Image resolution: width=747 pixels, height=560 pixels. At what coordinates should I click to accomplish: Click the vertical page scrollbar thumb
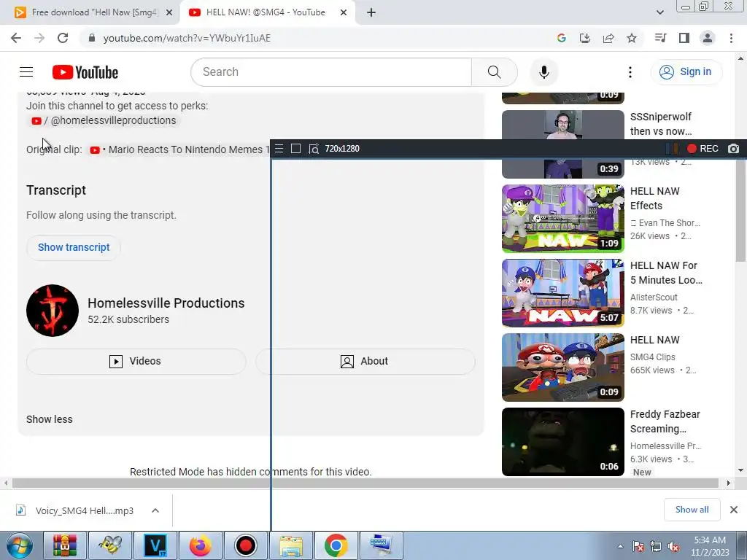(740, 211)
